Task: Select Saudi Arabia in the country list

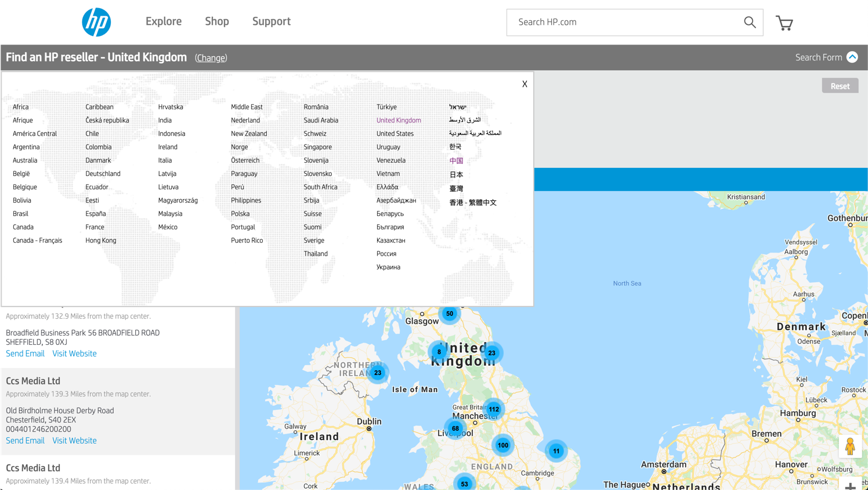Action: (x=321, y=120)
